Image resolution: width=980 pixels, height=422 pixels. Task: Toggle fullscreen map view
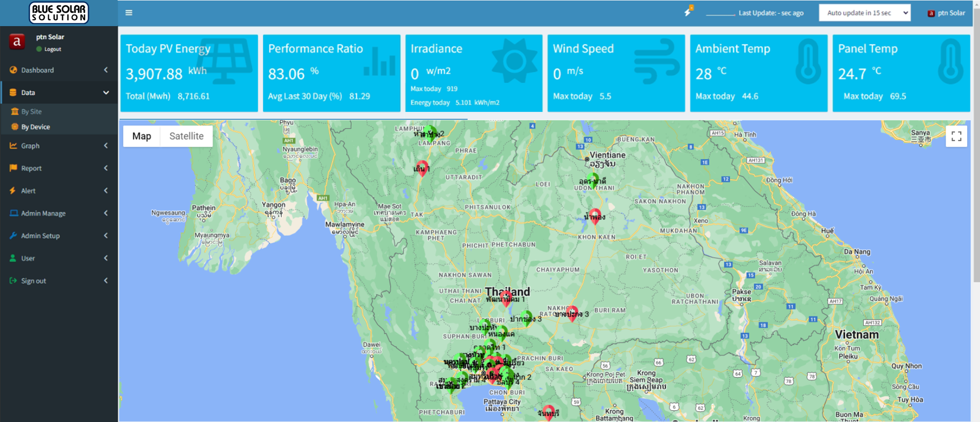point(956,136)
